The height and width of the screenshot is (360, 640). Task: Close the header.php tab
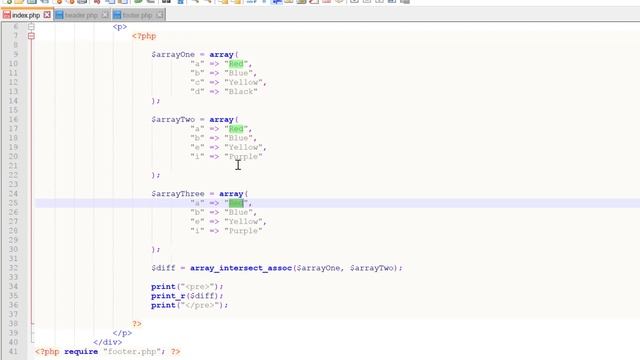105,15
